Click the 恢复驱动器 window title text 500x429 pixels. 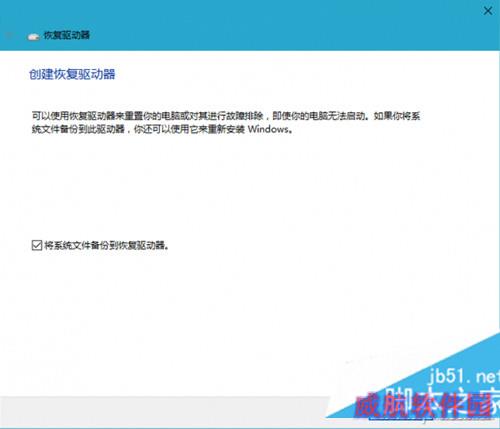(67, 35)
